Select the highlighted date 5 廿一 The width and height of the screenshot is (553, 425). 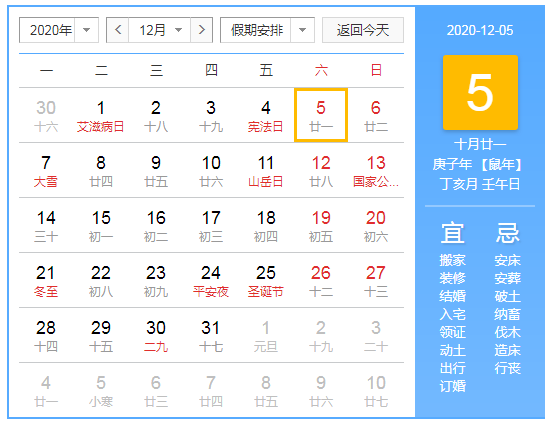321,115
